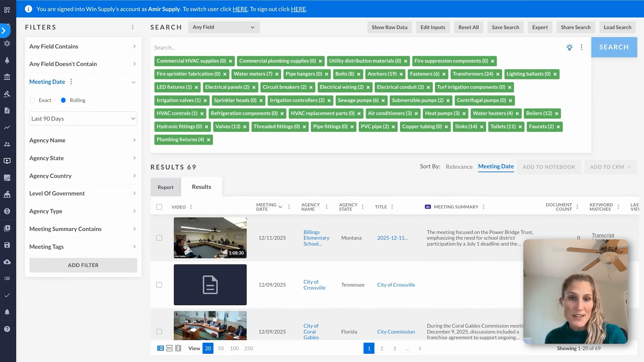Image resolution: width=644 pixels, height=362 pixels.
Task: Open the Any Field dropdown next to Search
Action: (x=224, y=27)
